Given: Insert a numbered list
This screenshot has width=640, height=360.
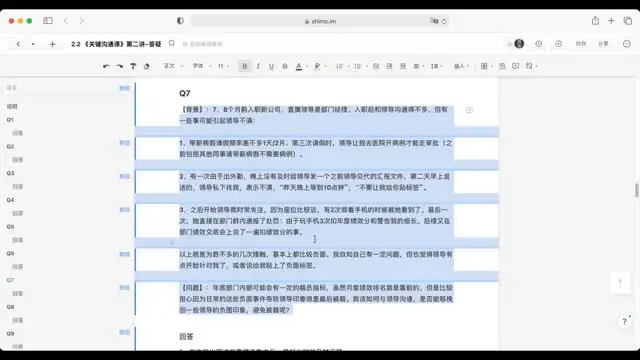Looking at the screenshot, I should (340, 66).
